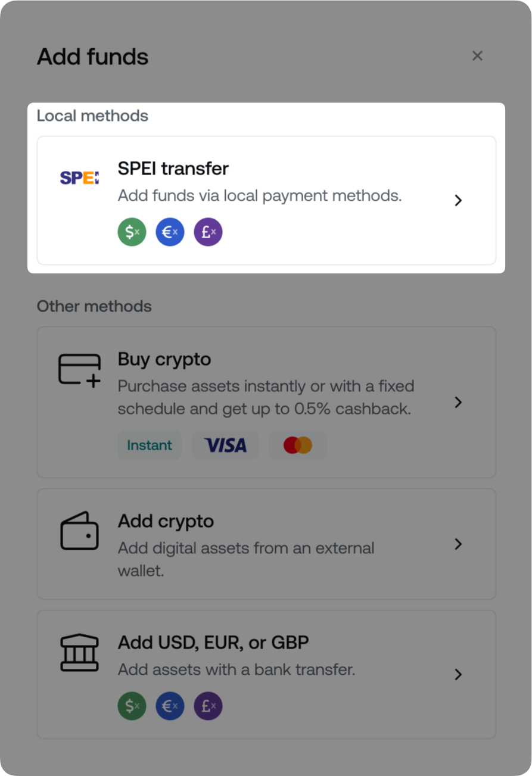Expand the Buy crypto option

click(x=458, y=402)
